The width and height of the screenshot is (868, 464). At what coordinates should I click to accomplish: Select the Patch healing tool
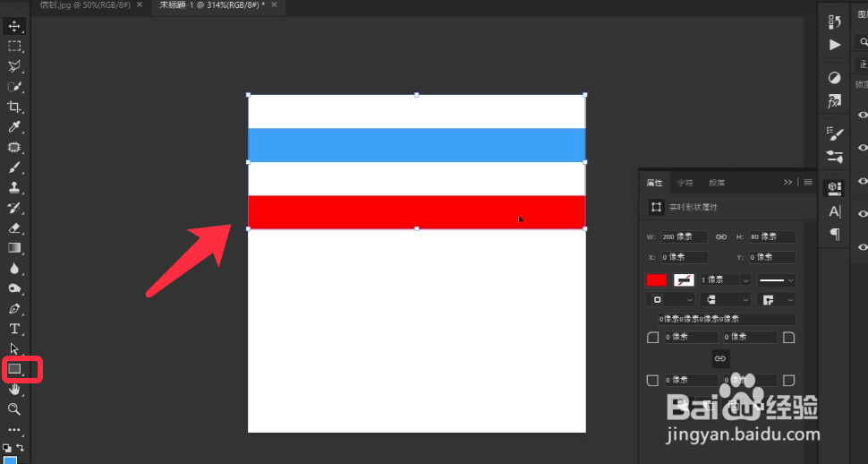tap(14, 148)
